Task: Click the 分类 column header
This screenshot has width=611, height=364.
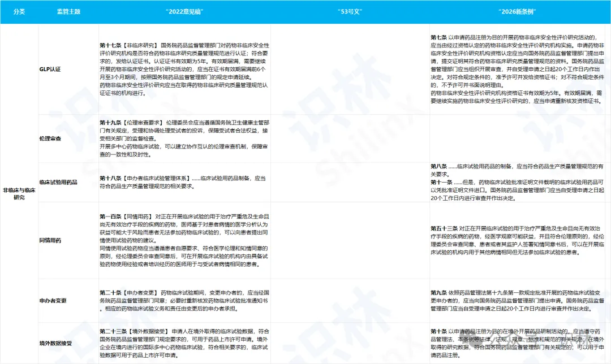Action: pos(19,11)
